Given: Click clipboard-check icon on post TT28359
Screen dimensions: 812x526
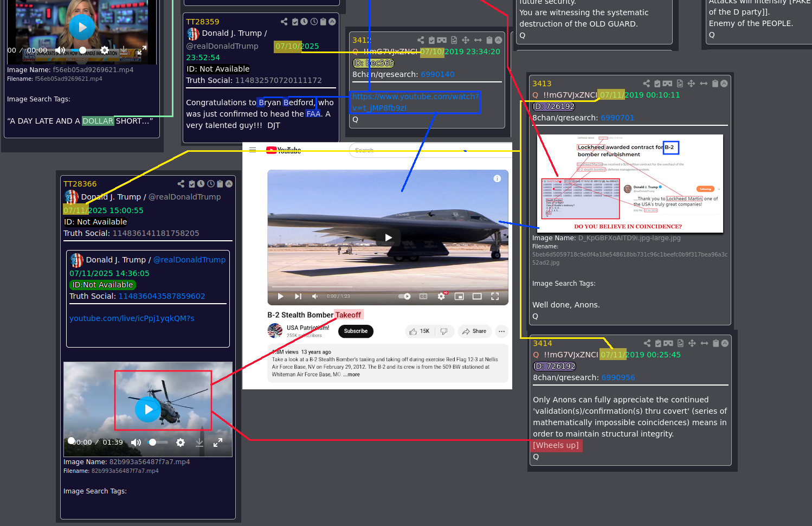Looking at the screenshot, I should pyautogui.click(x=295, y=22).
